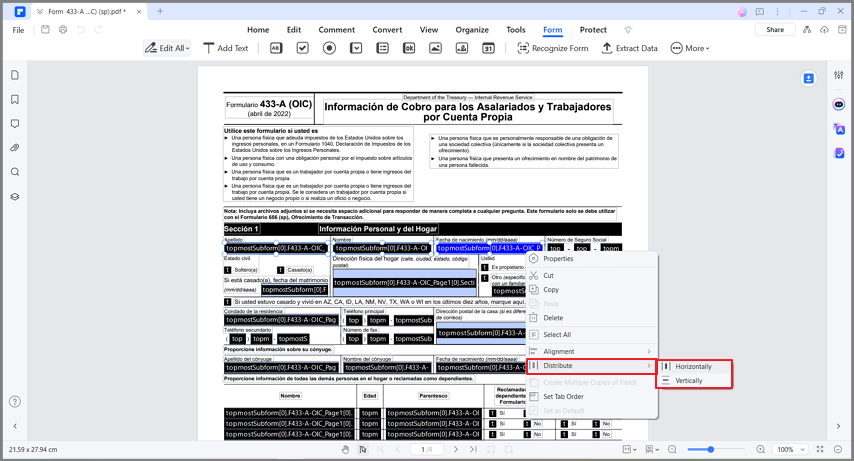This screenshot has width=854, height=461.
Task: Expand the tab list chevron beside file name
Action: pos(40,11)
